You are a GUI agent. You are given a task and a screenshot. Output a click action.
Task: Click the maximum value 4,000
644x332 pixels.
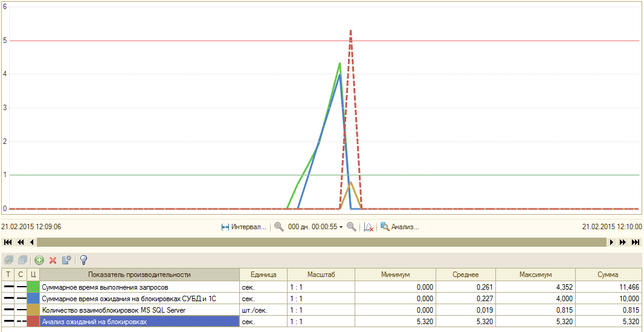click(564, 299)
